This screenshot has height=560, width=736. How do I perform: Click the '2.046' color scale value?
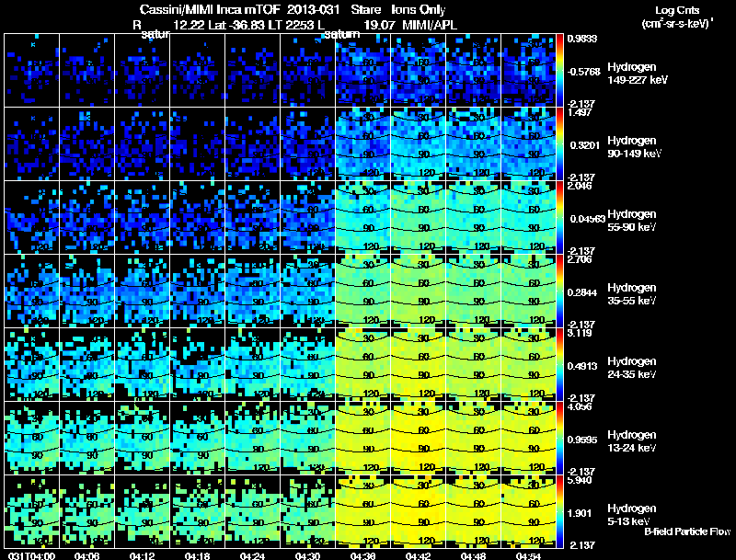click(x=580, y=186)
